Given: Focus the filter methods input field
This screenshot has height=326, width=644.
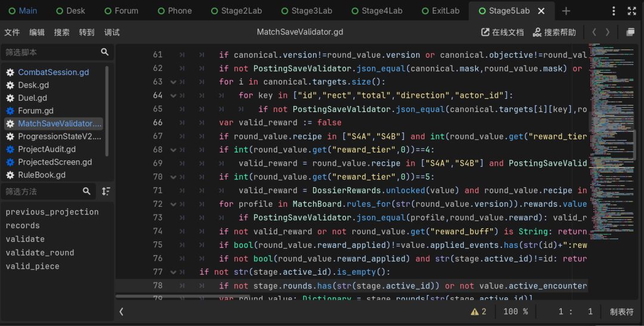Looking at the screenshot, I should [49, 191].
